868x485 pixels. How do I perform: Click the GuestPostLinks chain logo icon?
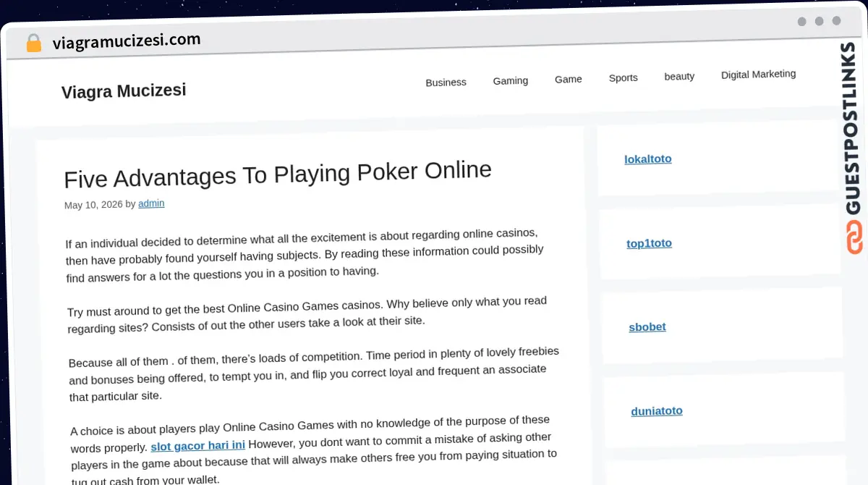pos(854,237)
